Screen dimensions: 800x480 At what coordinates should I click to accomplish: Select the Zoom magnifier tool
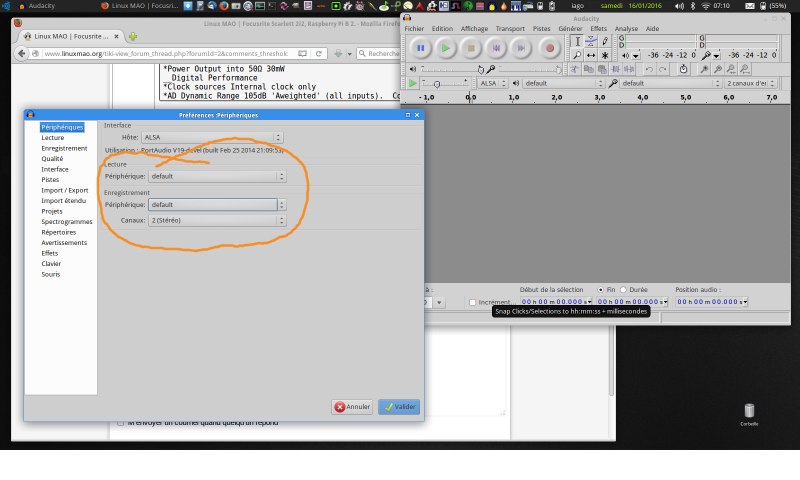tap(577, 55)
